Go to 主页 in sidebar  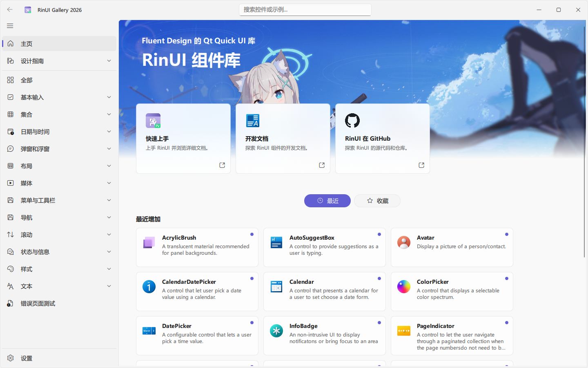(59, 44)
